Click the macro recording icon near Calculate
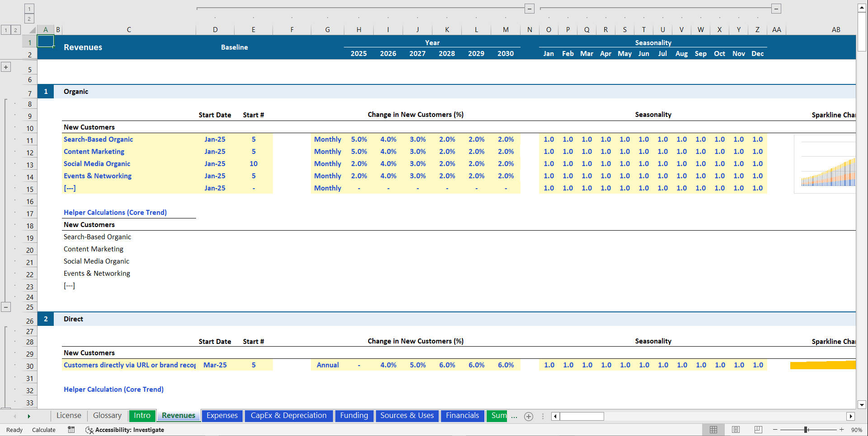 [x=71, y=430]
